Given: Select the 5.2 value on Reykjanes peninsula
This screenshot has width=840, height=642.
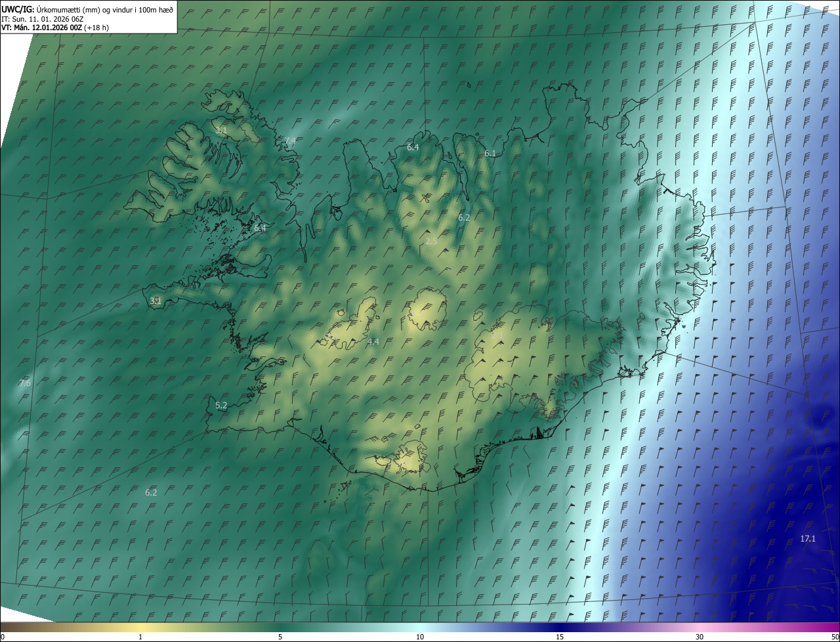Looking at the screenshot, I should point(221,406).
